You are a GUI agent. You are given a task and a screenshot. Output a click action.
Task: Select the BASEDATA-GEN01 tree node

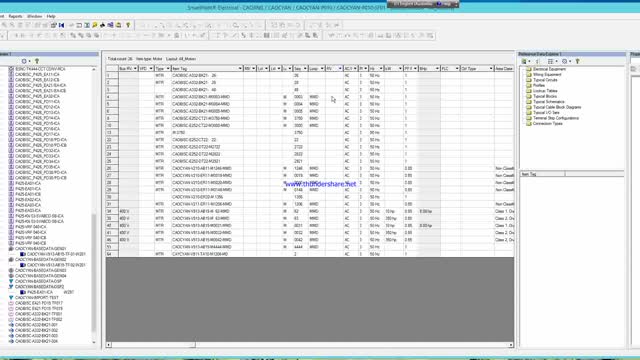pos(40,249)
